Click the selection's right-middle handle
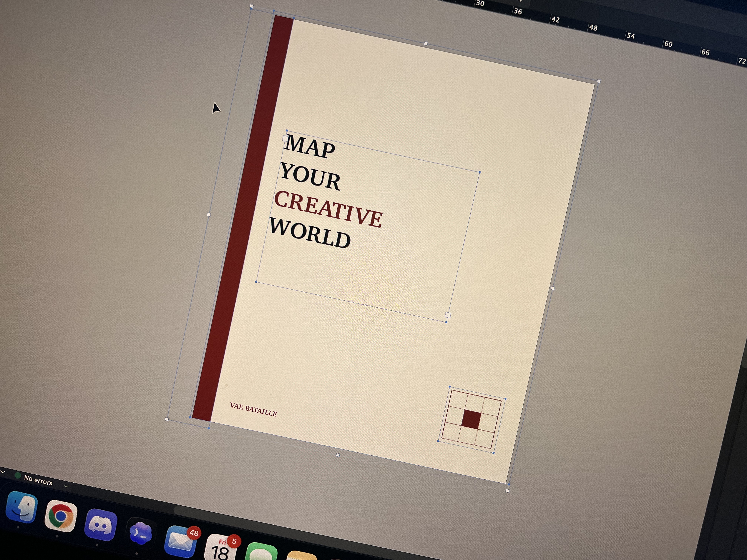 pos(552,288)
